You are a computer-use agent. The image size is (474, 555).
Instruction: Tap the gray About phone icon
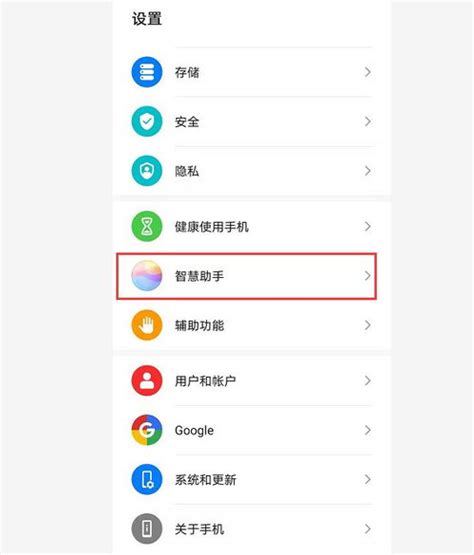(x=147, y=529)
